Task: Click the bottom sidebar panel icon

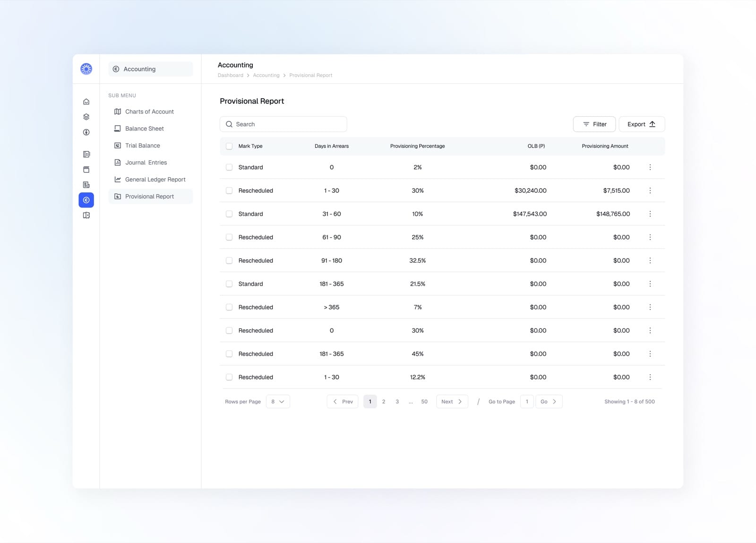Action: [86, 215]
